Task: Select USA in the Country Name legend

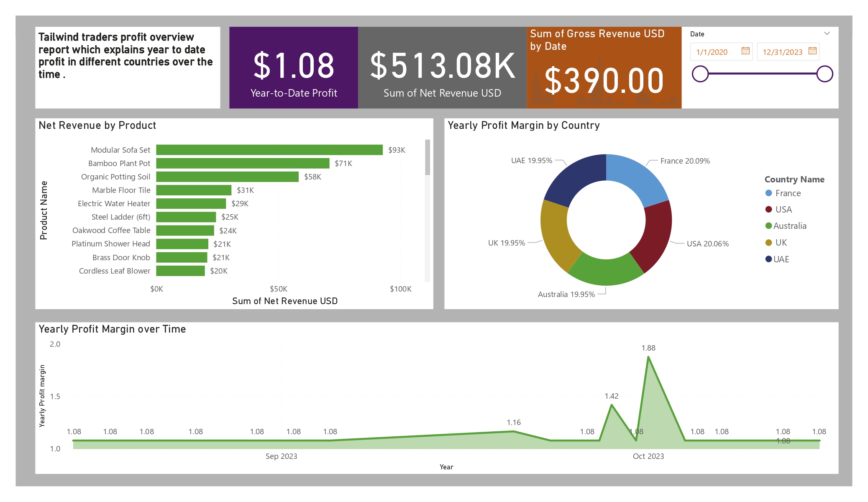Action: pyautogui.click(x=778, y=210)
